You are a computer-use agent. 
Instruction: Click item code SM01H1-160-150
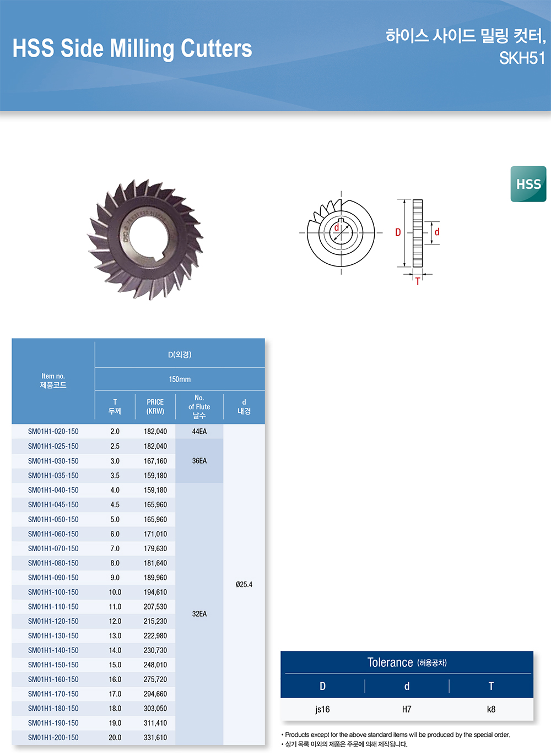tap(53, 679)
